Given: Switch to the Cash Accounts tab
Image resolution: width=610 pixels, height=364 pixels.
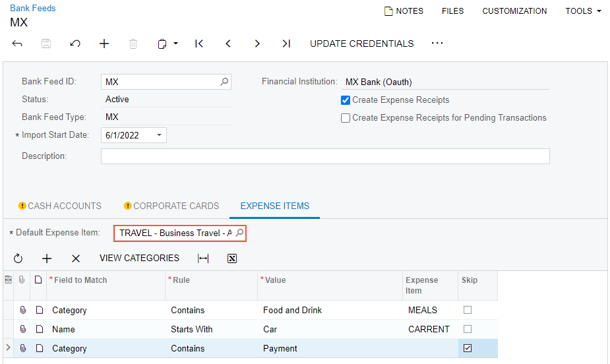Looking at the screenshot, I should pyautogui.click(x=59, y=206).
